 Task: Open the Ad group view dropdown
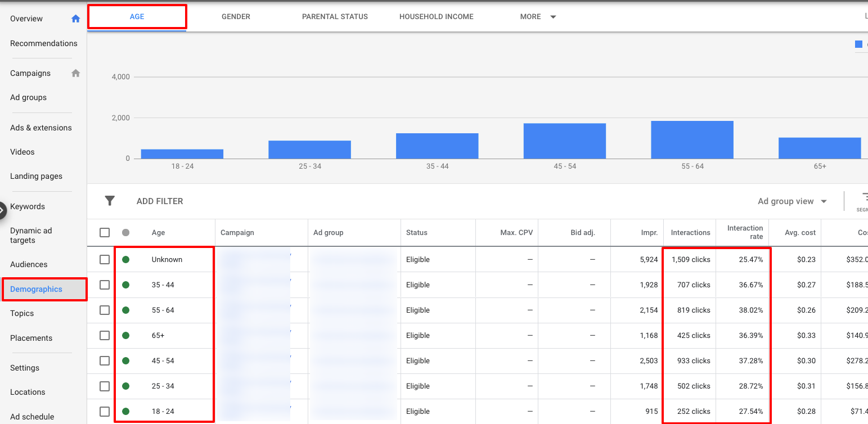point(792,201)
